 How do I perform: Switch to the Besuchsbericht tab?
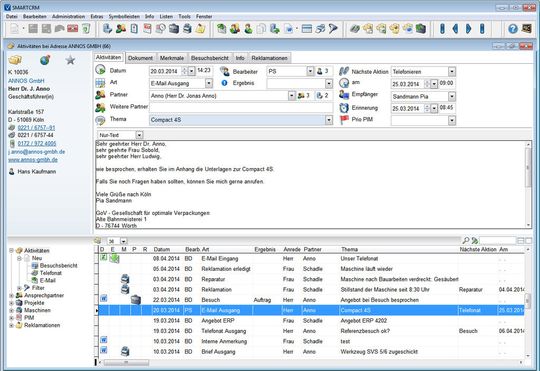210,58
